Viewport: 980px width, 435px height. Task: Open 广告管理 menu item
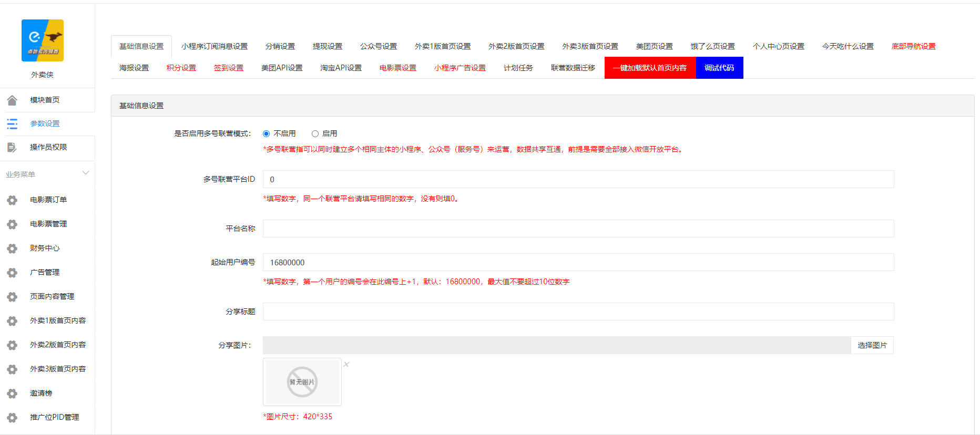45,272
